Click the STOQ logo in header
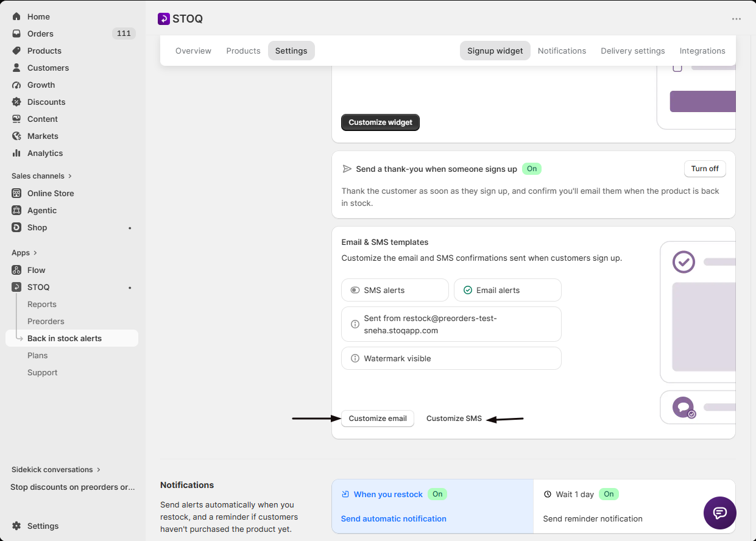 163,19
